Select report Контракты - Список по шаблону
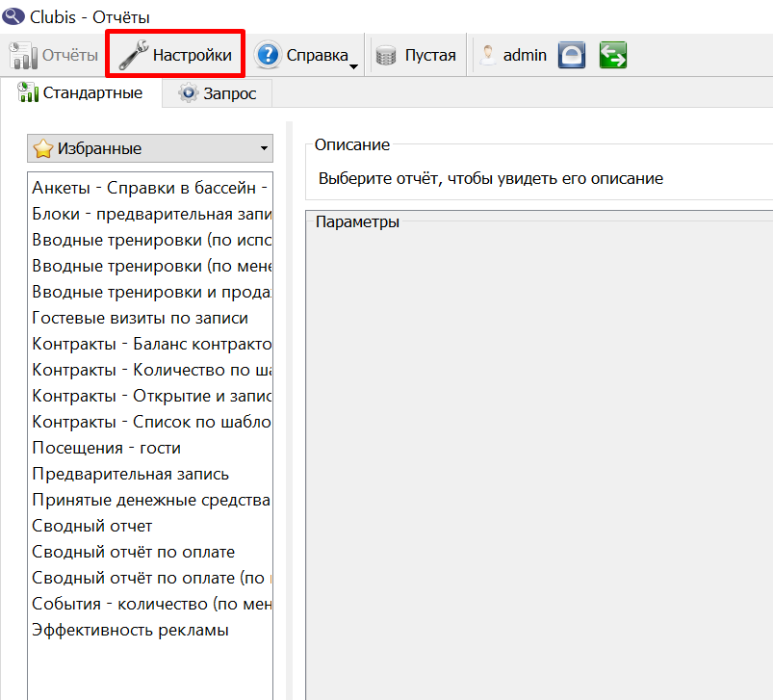The width and height of the screenshot is (773, 700). pyautogui.click(x=150, y=422)
